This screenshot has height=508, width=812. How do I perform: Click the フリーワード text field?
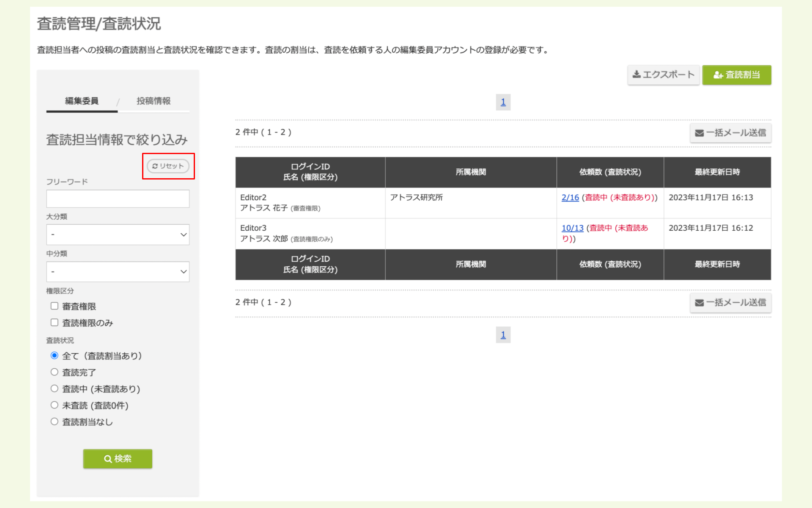point(118,199)
